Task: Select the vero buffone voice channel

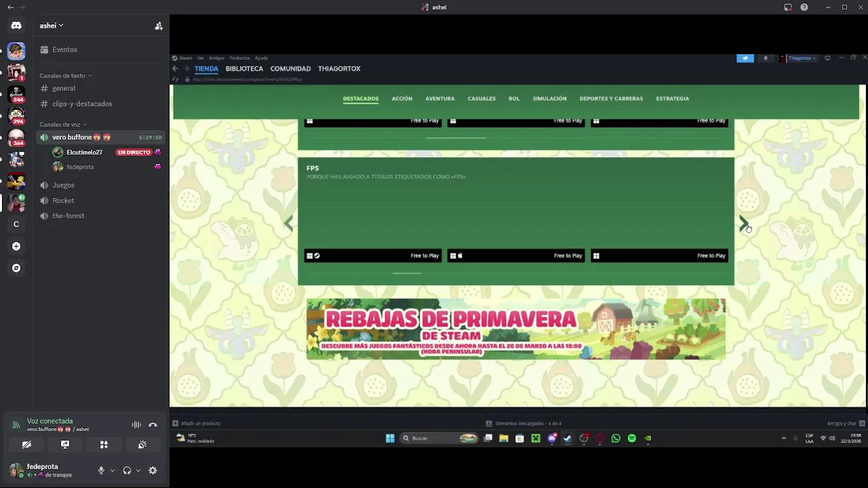Action: pyautogui.click(x=100, y=137)
